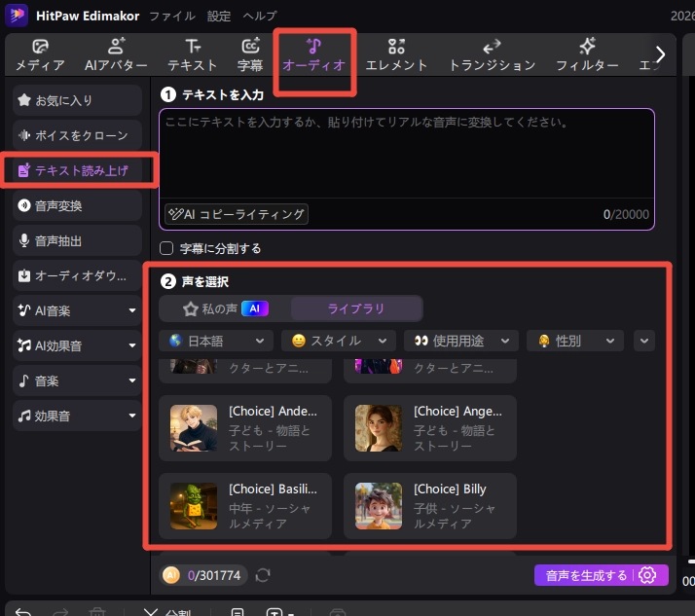The width and height of the screenshot is (695, 616).
Task: Expand the AI音楽 section arrow
Action: pyautogui.click(x=132, y=310)
